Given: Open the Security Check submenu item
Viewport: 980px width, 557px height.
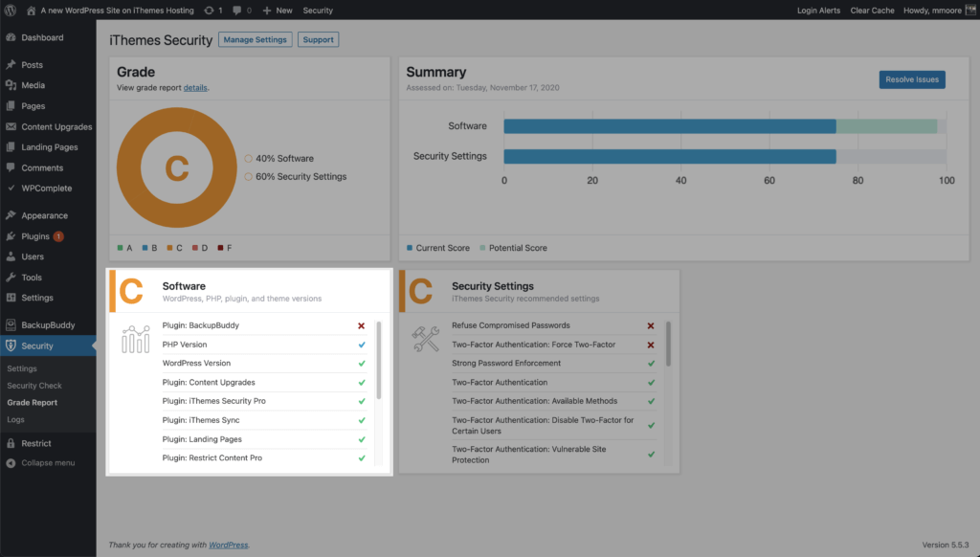Looking at the screenshot, I should coord(34,386).
